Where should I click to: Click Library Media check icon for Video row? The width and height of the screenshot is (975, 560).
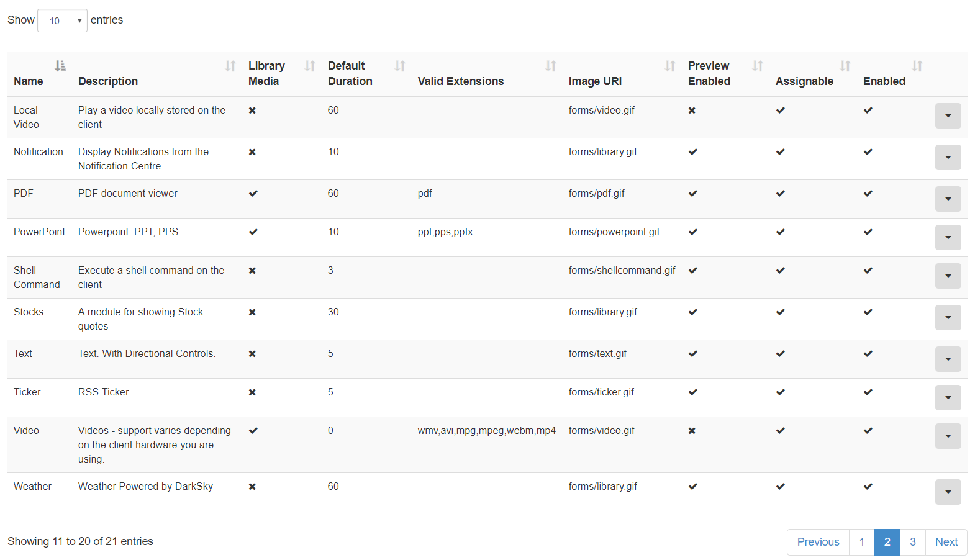253,431
